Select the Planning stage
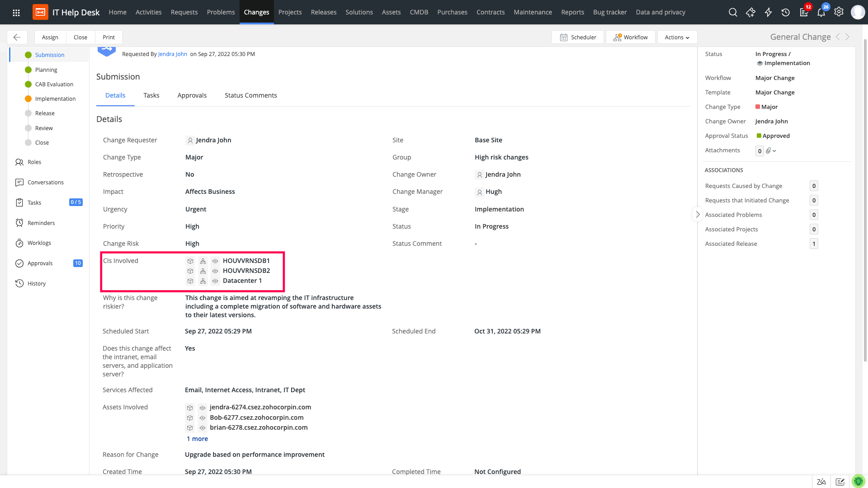The image size is (868, 488). pos(46,70)
